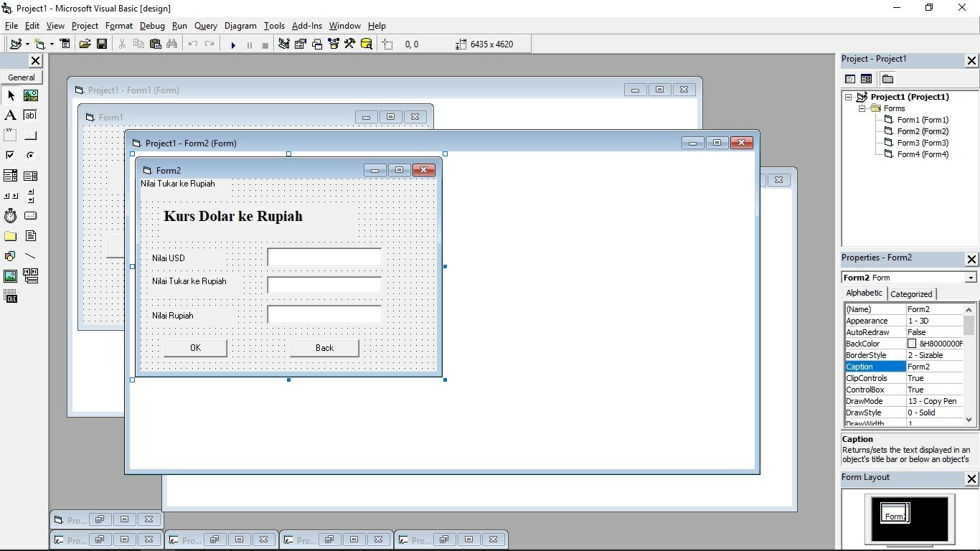Start running the project with the Run arrow
980x551 pixels.
[x=233, y=44]
